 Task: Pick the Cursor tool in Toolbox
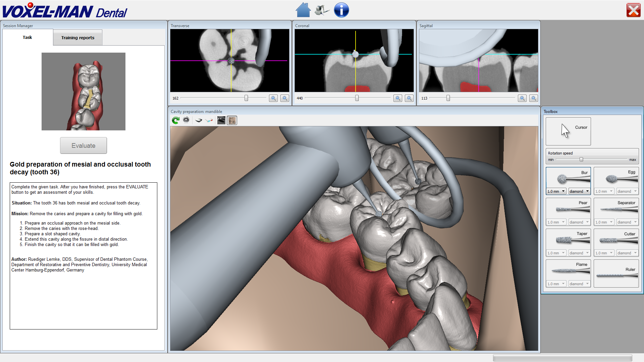click(x=568, y=131)
